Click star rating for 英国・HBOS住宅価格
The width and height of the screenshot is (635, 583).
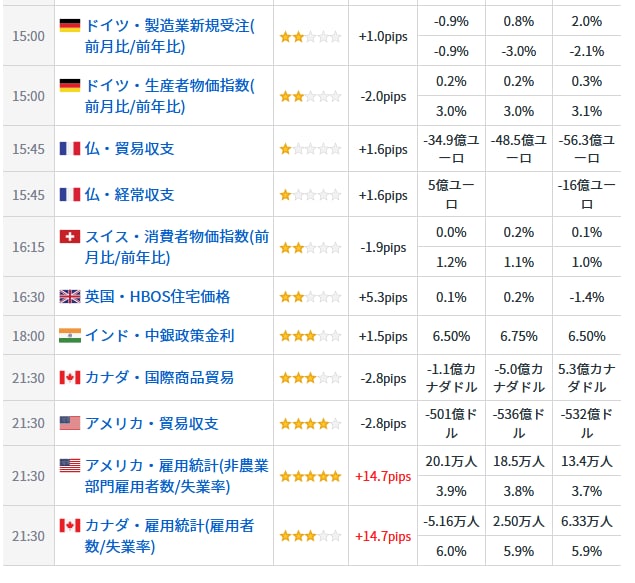click(x=310, y=298)
